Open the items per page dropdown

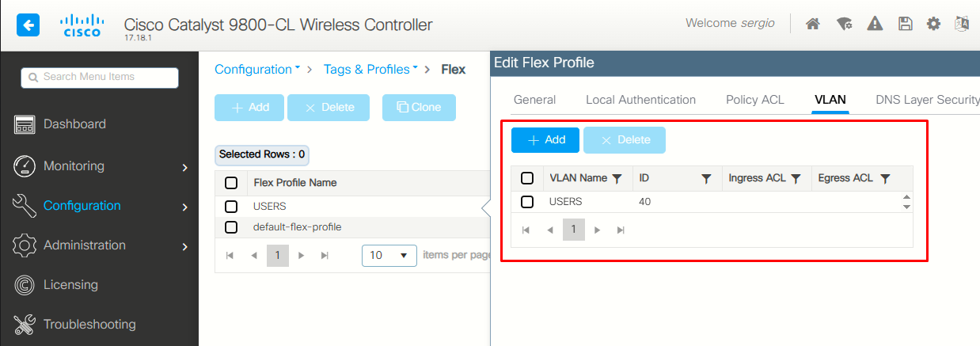pyautogui.click(x=389, y=256)
